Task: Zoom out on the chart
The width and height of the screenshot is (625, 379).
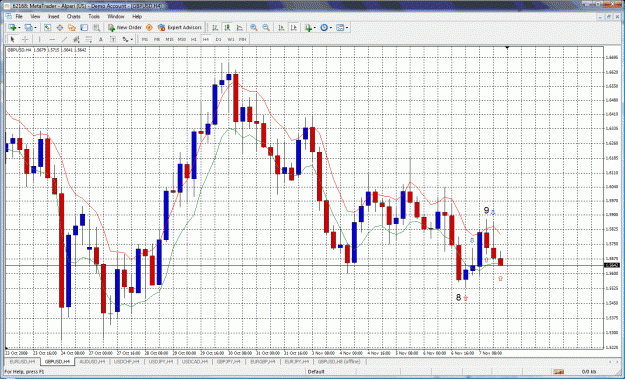Action: pos(266,27)
